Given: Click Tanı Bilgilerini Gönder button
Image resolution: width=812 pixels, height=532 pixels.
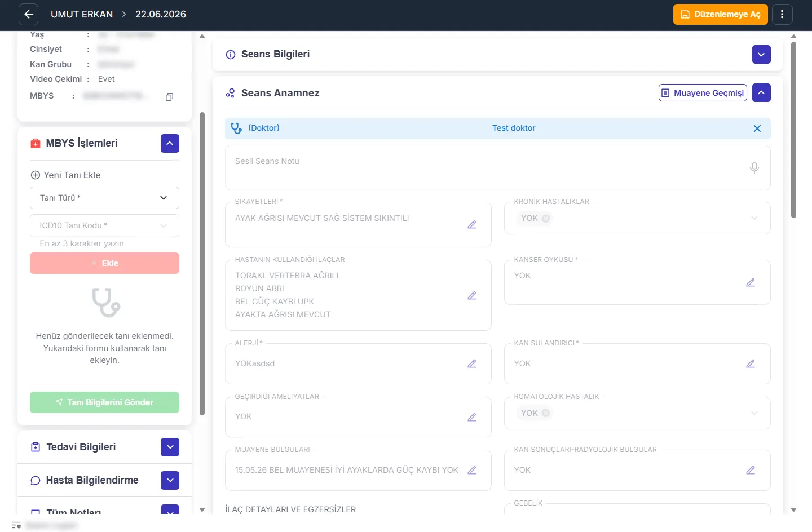Looking at the screenshot, I should pyautogui.click(x=104, y=402).
